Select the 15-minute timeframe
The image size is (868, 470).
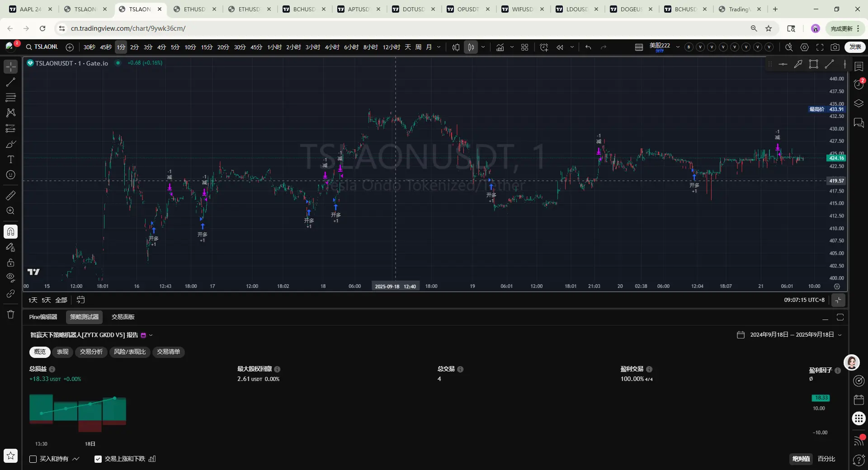tap(207, 47)
